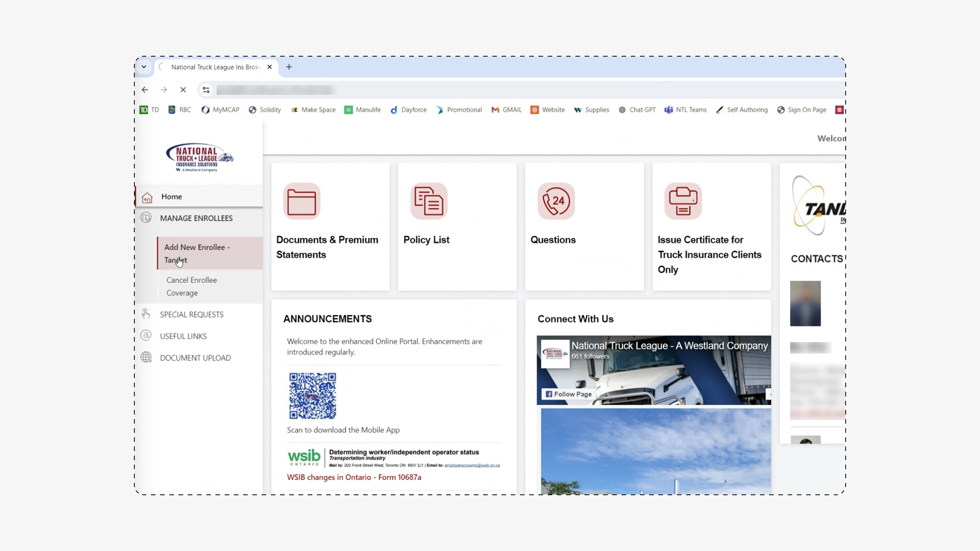Open the MyMCAP bookmark

pos(220,110)
